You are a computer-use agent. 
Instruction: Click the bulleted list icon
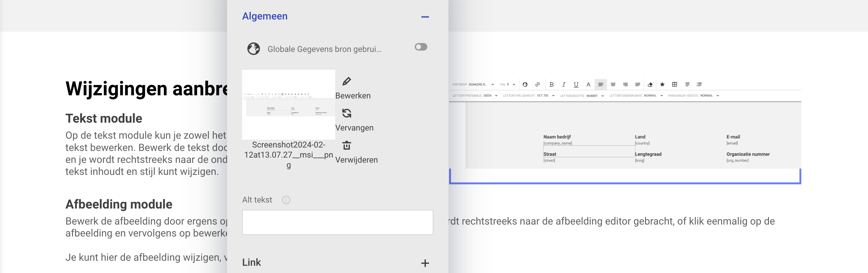point(687,85)
